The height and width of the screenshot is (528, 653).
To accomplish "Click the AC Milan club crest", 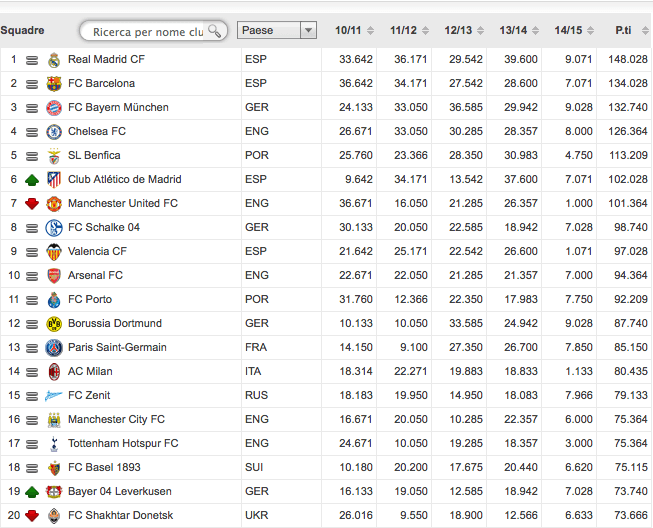I will pyautogui.click(x=54, y=372).
